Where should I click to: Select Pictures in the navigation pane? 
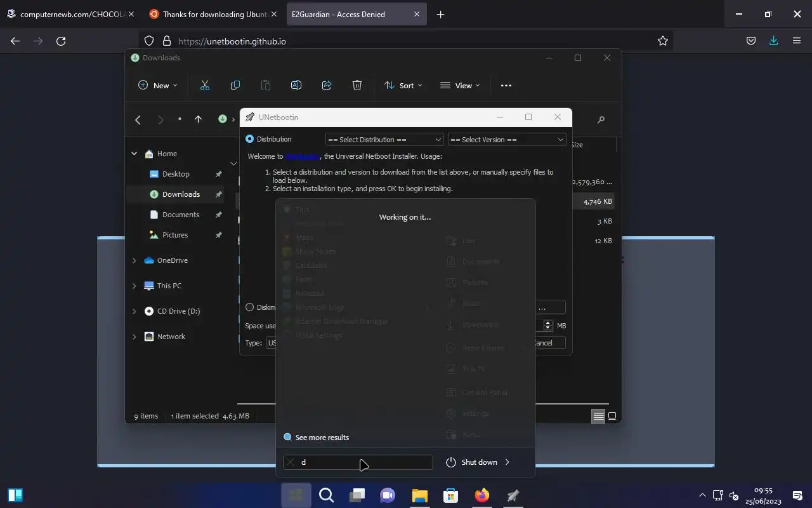coord(175,235)
